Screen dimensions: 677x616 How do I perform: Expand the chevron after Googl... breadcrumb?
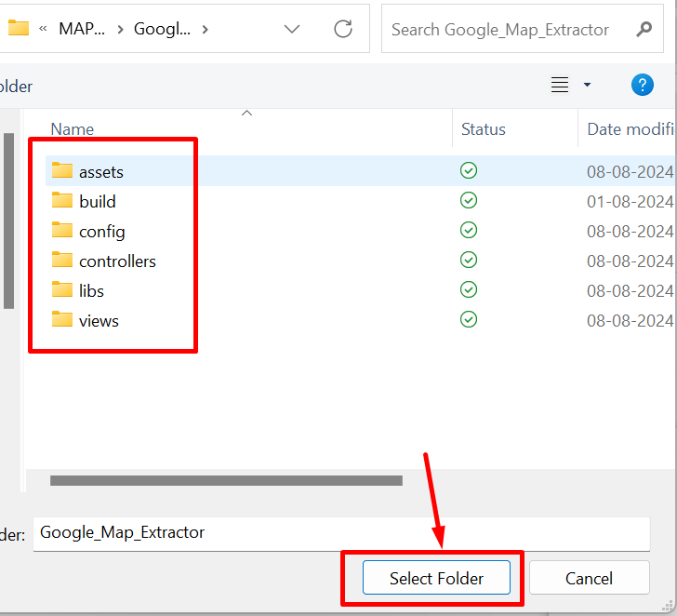[206, 30]
